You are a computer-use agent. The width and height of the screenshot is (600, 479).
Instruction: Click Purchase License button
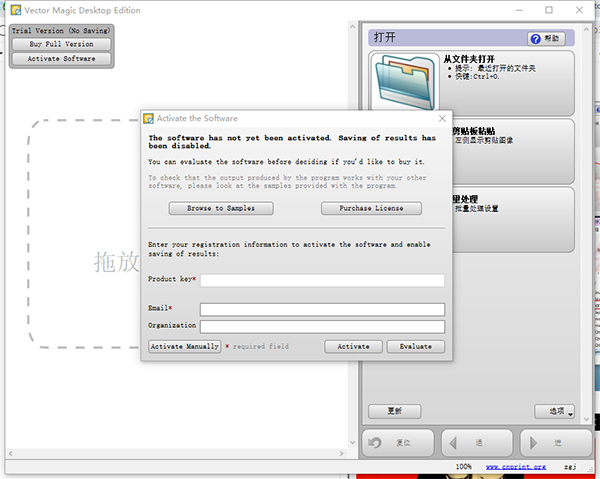(371, 208)
